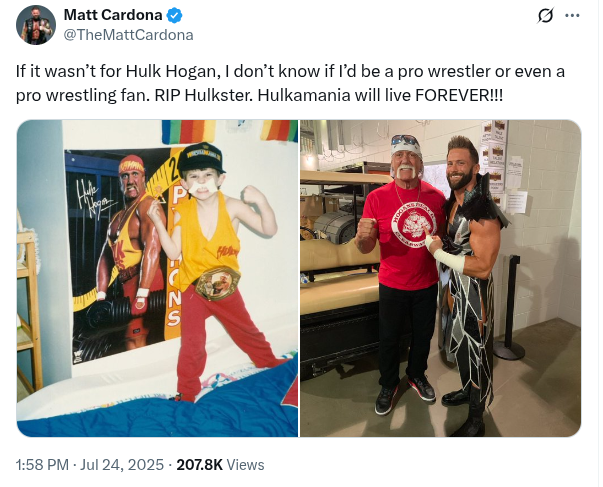Open Matt Cardona's profile avatar
The height and width of the screenshot is (487, 603).
tap(36, 25)
